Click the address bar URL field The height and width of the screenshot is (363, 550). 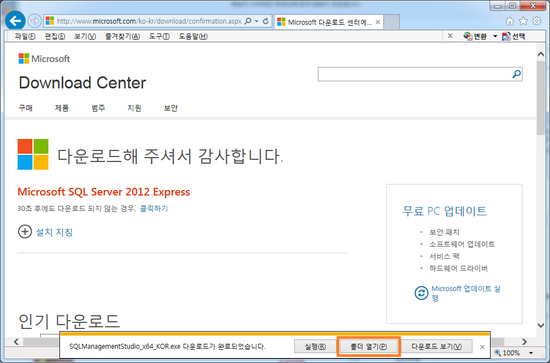coord(149,21)
